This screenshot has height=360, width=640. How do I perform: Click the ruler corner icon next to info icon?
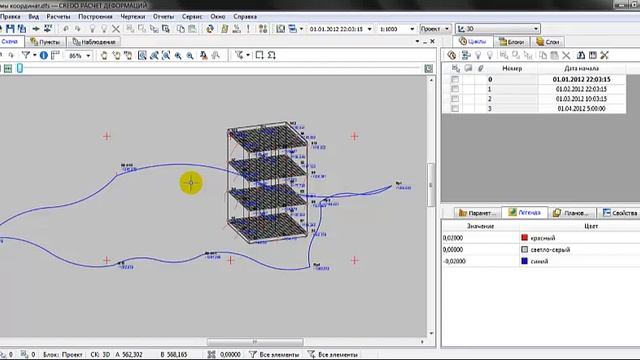56,55
